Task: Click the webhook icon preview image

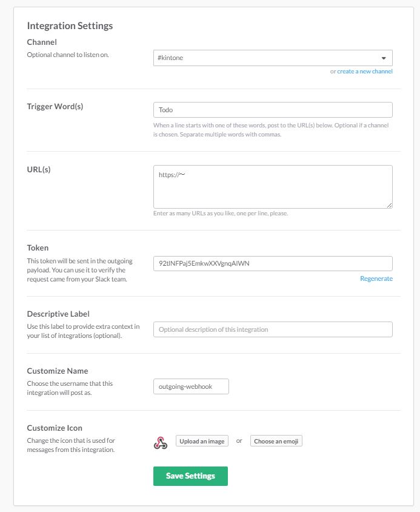Action: 160,443
